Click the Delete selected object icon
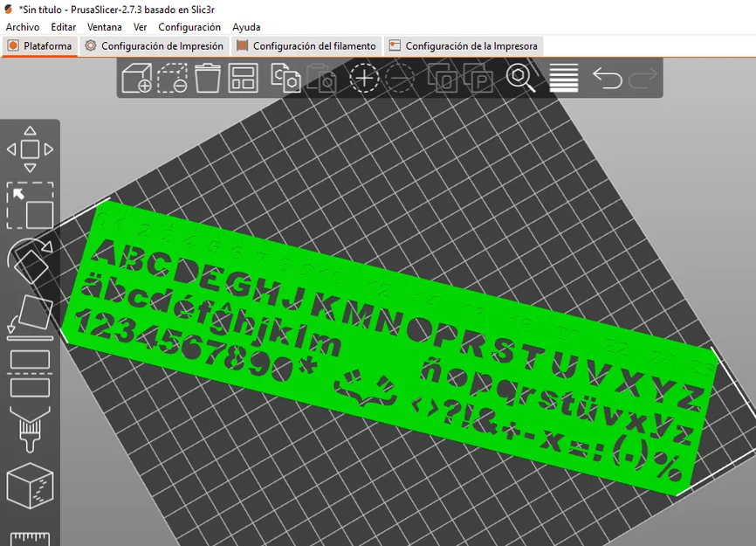This screenshot has height=546, width=756. [172, 78]
